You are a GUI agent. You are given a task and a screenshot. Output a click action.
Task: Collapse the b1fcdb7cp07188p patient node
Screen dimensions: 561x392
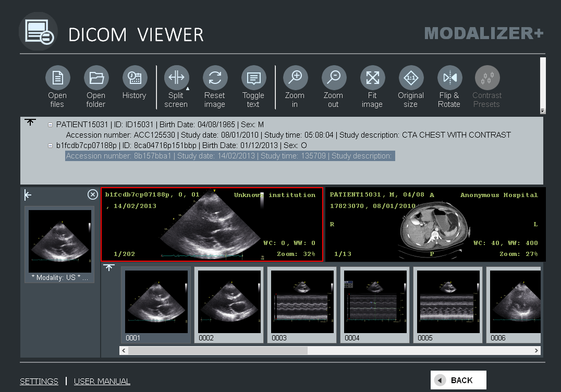51,145
